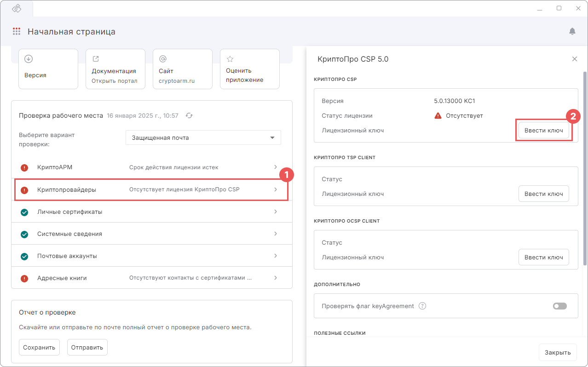Expand the Личные сертификаты row
588x367 pixels.
click(152, 212)
